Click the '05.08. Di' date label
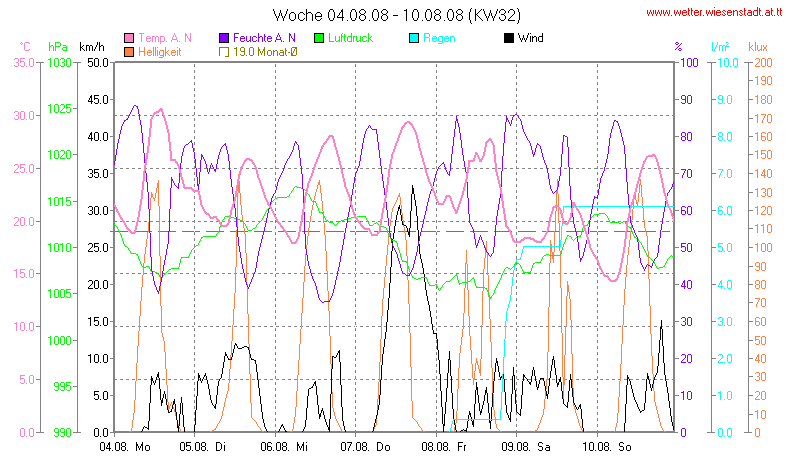790x460 pixels. click(203, 447)
